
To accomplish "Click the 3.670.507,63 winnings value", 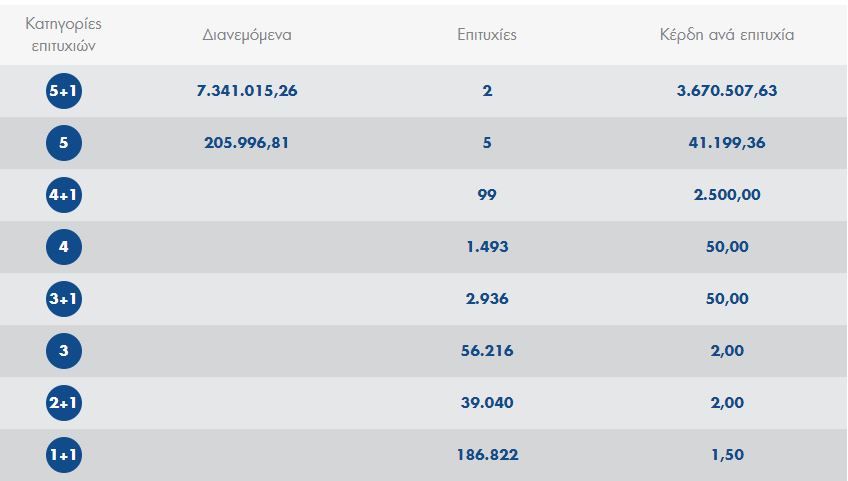I will (727, 91).
